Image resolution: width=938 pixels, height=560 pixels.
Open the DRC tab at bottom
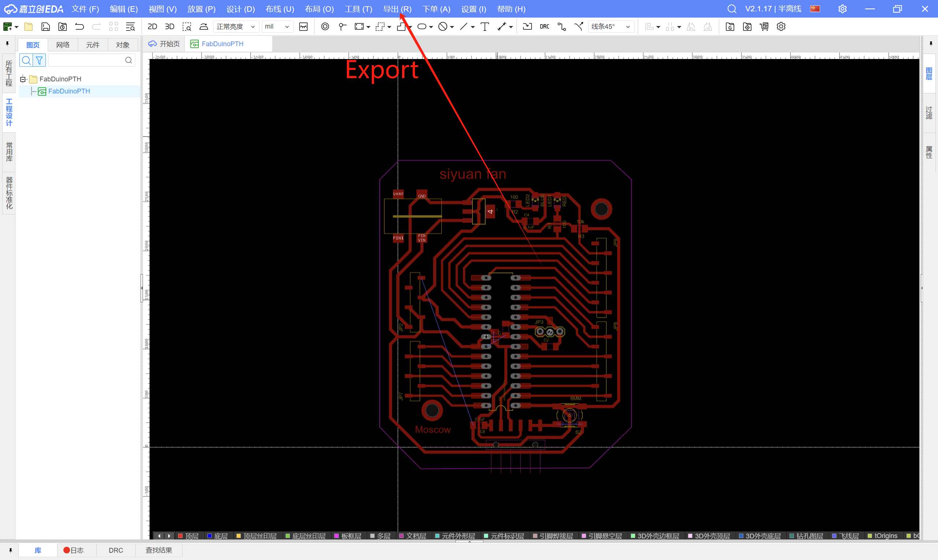pos(116,550)
